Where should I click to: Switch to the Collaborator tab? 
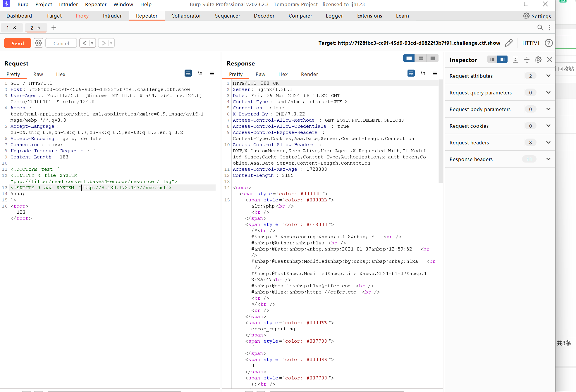coord(186,16)
